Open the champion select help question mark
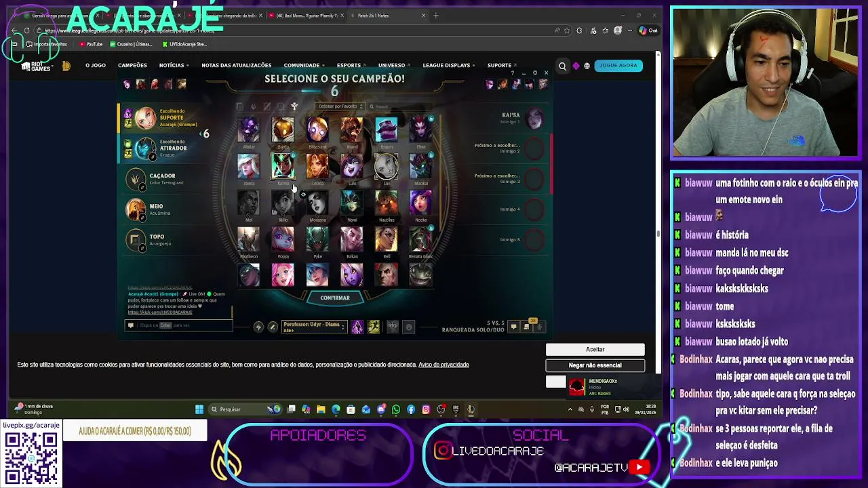 click(x=513, y=73)
